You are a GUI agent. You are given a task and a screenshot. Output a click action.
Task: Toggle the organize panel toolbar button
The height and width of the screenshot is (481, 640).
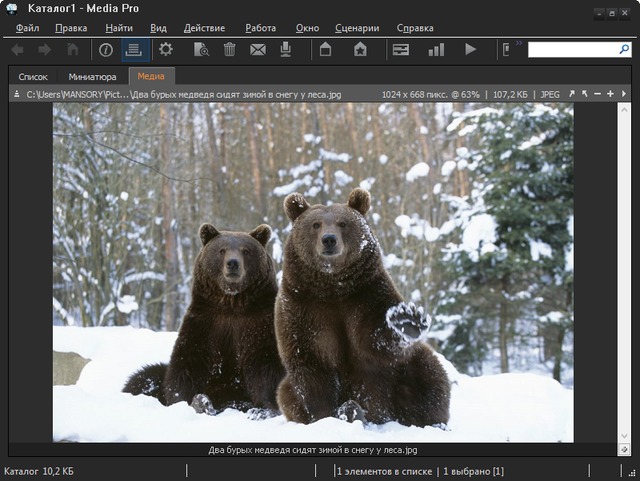point(134,49)
